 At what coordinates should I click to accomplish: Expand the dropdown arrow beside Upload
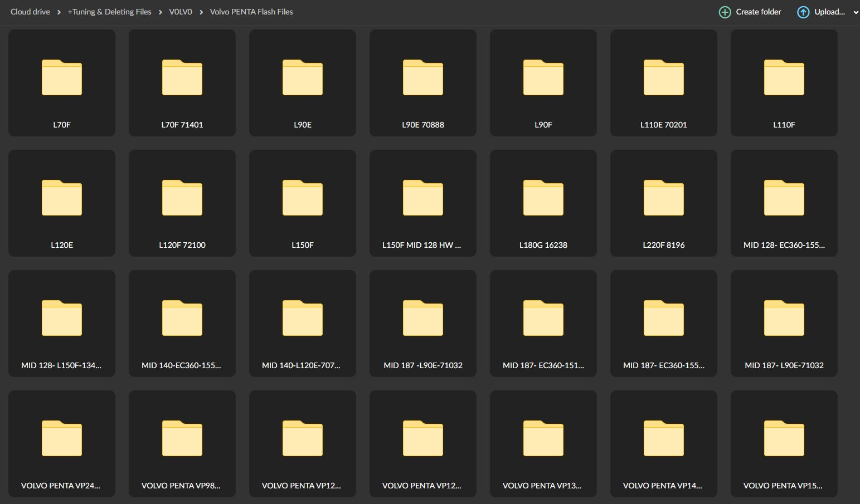point(856,12)
